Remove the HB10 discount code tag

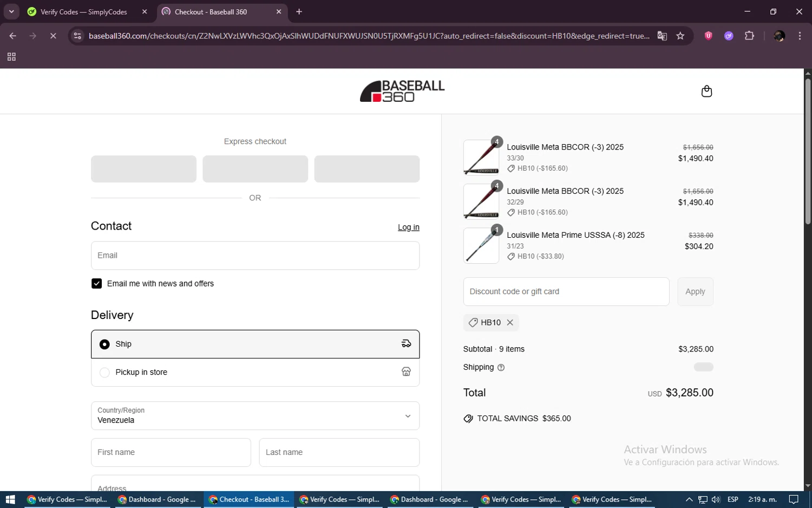pyautogui.click(x=510, y=322)
